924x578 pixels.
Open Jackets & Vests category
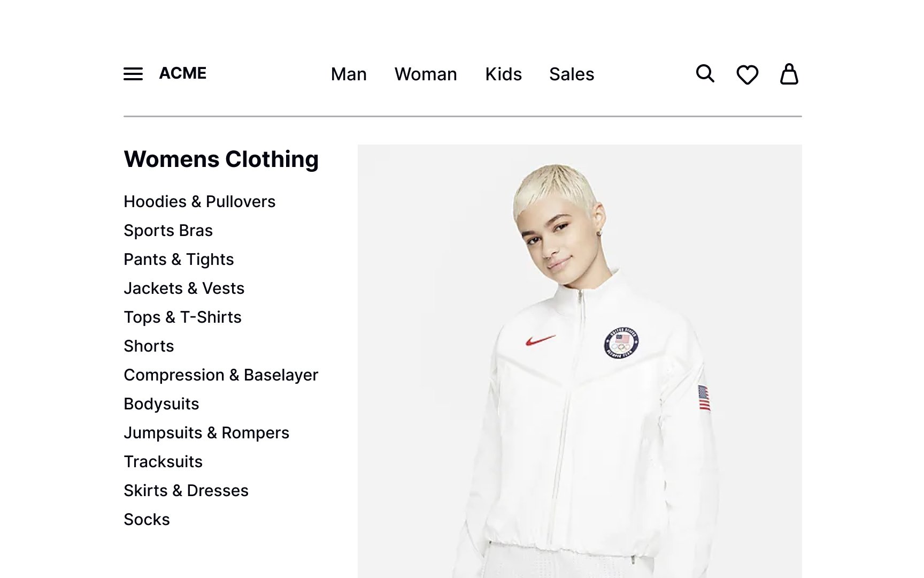(184, 288)
